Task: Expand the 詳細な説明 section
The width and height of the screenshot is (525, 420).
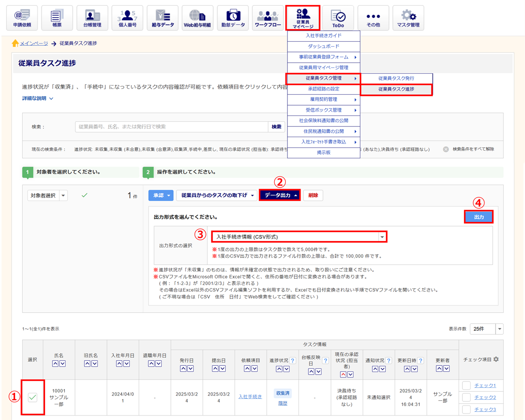Action: click(38, 99)
